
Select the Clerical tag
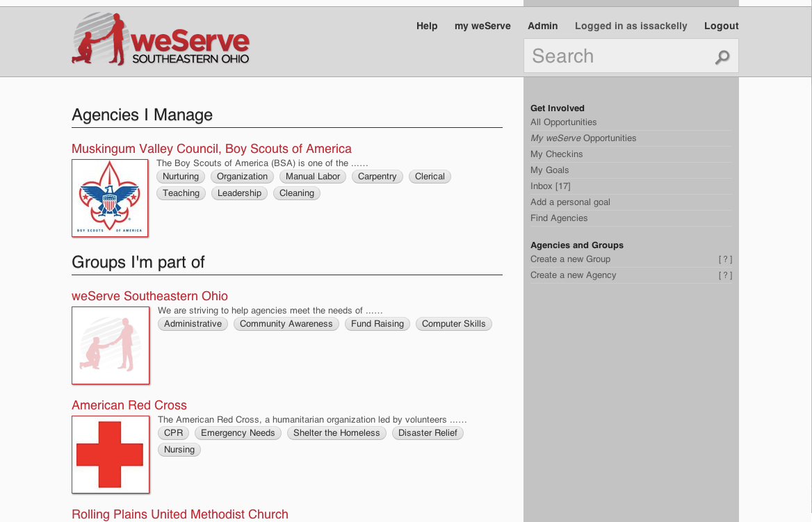click(430, 177)
